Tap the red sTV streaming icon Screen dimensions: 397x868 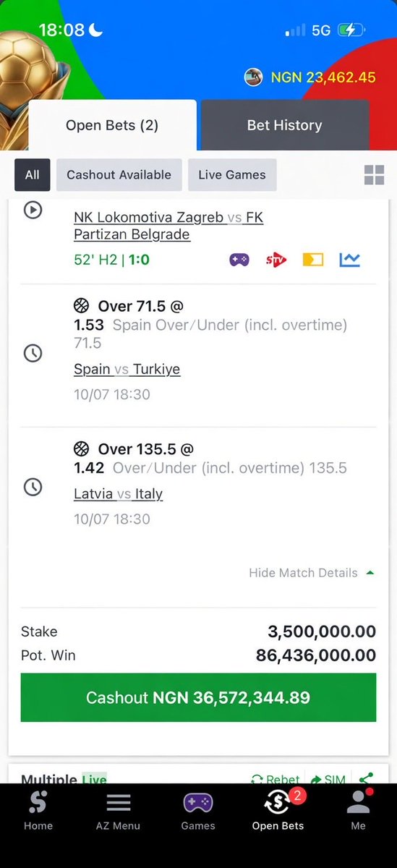[276, 259]
